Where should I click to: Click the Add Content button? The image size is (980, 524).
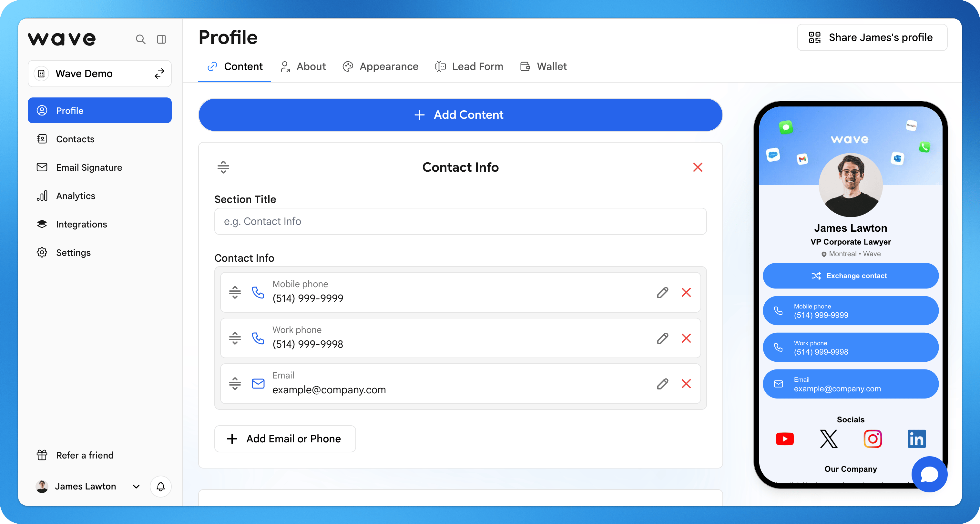pyautogui.click(x=460, y=115)
